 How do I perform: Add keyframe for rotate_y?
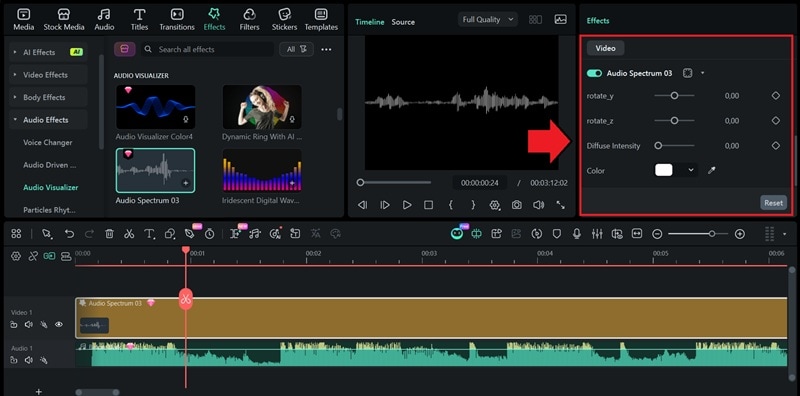pyautogui.click(x=776, y=95)
